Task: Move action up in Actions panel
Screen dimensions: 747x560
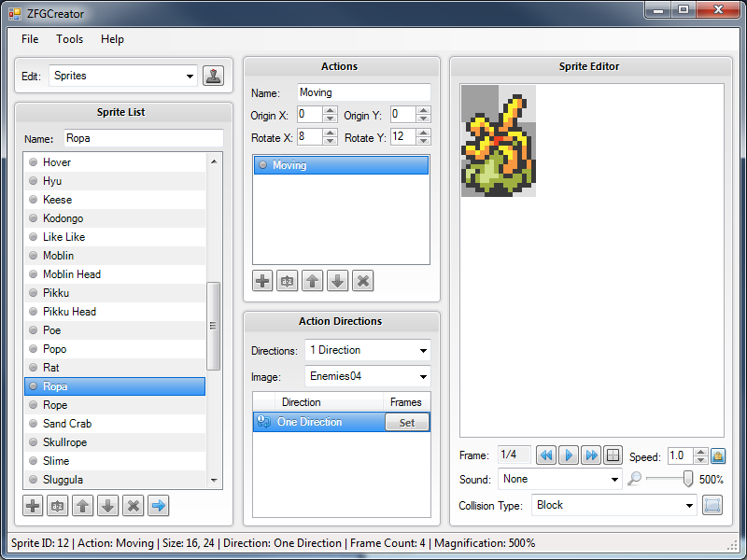Action: (x=313, y=281)
